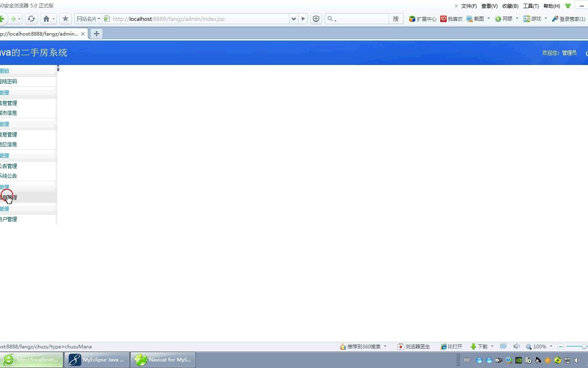Close the localhost admin tab
Image resolution: width=588 pixels, height=368 pixels.
click(83, 34)
